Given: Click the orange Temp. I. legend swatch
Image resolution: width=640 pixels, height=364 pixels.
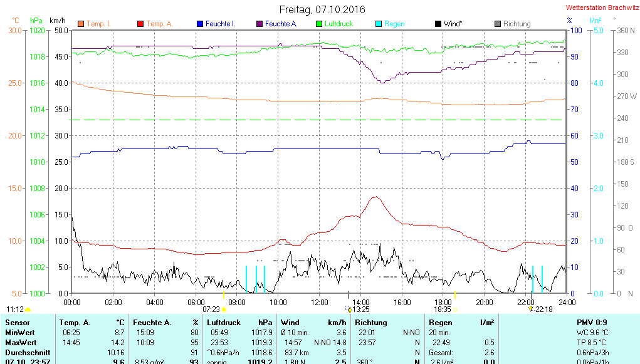Looking at the screenshot, I should point(81,24).
